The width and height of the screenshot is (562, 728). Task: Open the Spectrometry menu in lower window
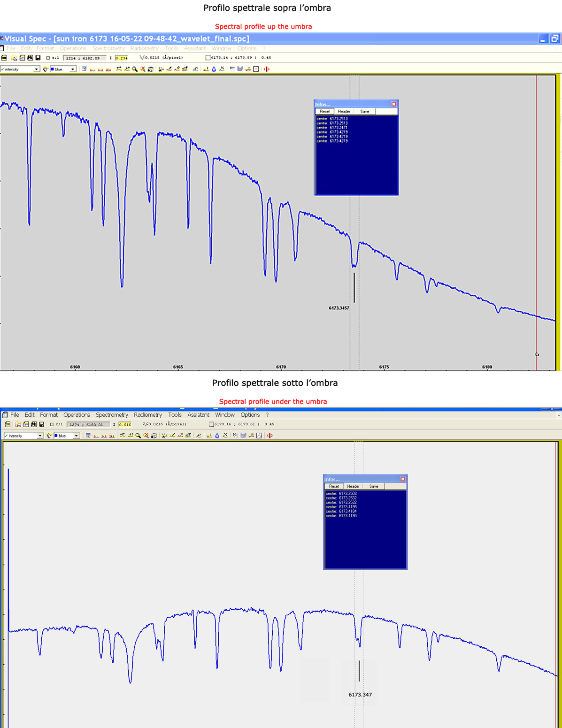pos(112,415)
